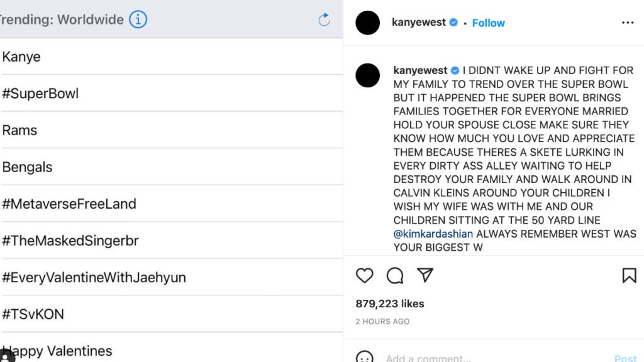Image resolution: width=644 pixels, height=362 pixels.
Task: Follow kanyewest
Action: tap(488, 23)
